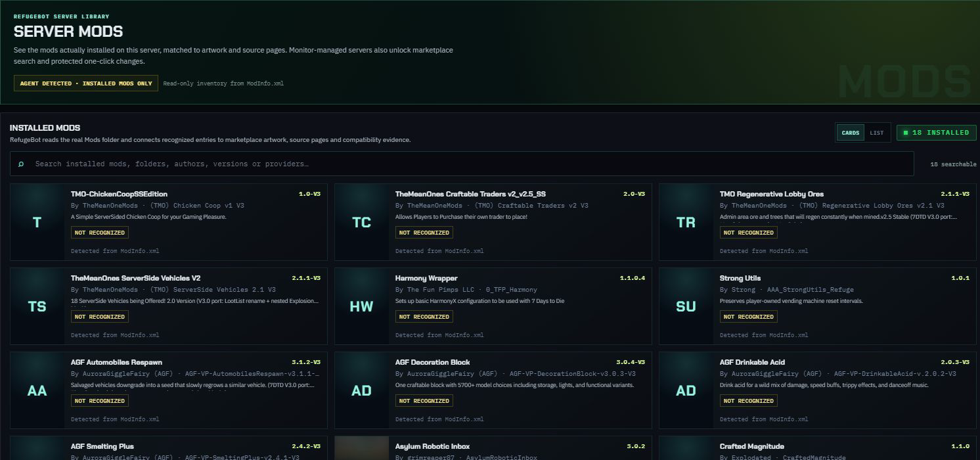This screenshot has width=980, height=460.
Task: Click the 18 searchable count text
Action: pos(953,164)
